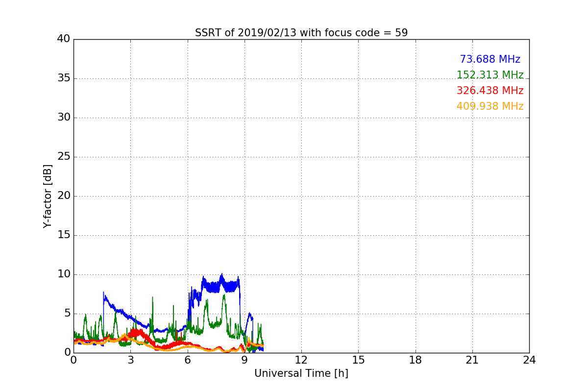
Task: Click the x-axis tick label 12
Action: pos(301,360)
